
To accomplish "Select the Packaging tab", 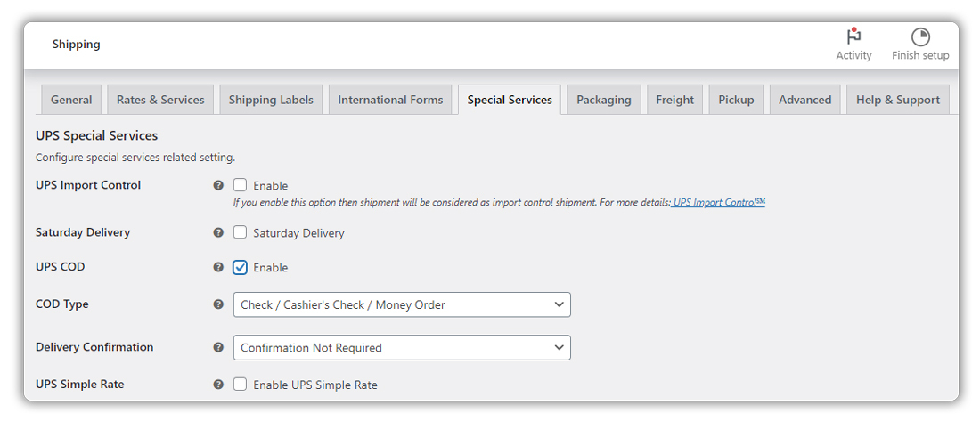I will (x=604, y=100).
